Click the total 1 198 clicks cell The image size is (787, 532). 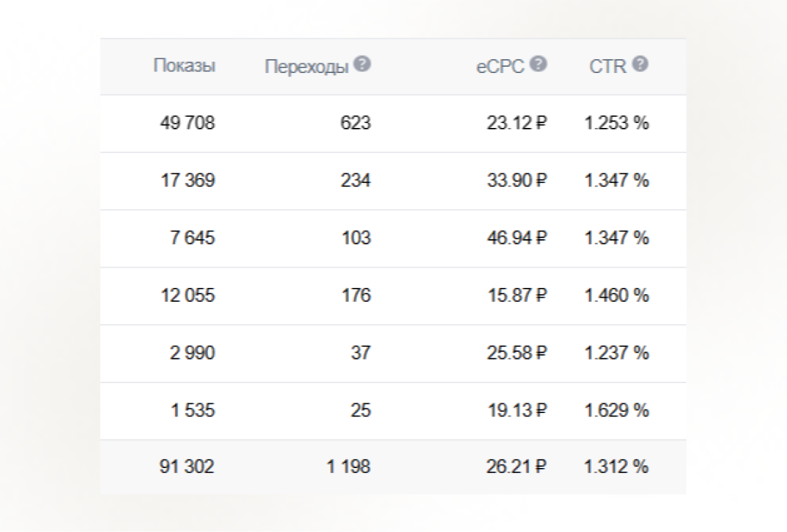coord(349,467)
